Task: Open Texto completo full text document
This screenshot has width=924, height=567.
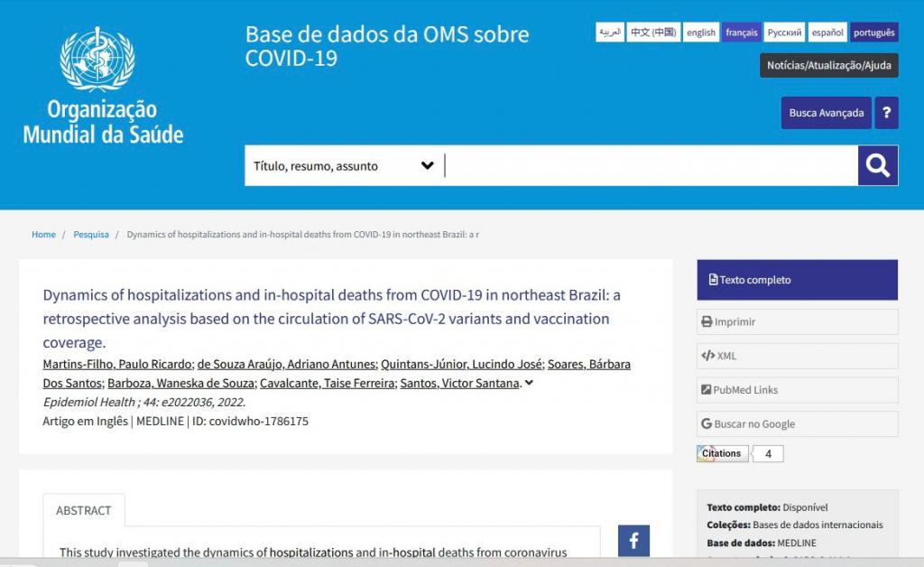Action: click(x=797, y=280)
